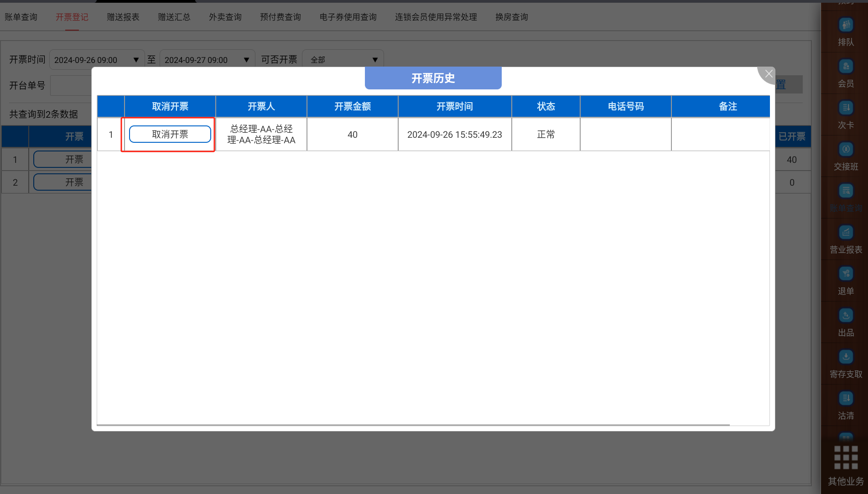Click the 已开票 value 40 in background table
Viewport: 868px width, 494px height.
click(x=792, y=160)
